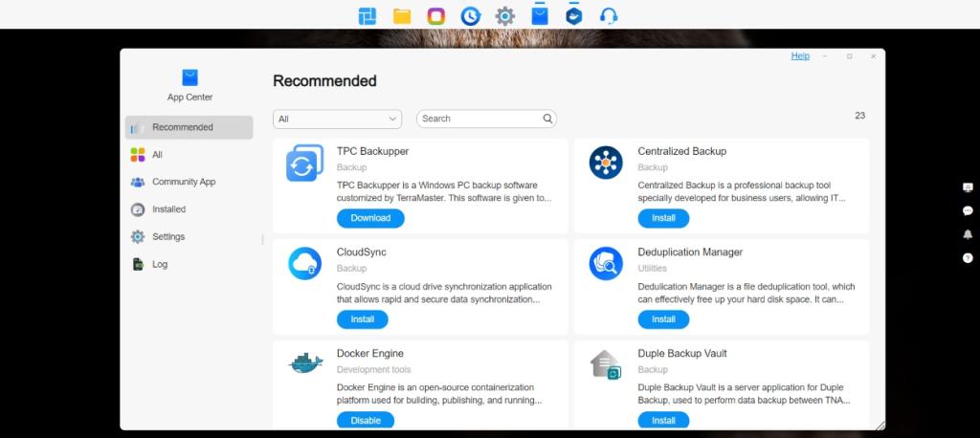
Task: Open the yellow File Manager folder in dock
Action: click(402, 16)
